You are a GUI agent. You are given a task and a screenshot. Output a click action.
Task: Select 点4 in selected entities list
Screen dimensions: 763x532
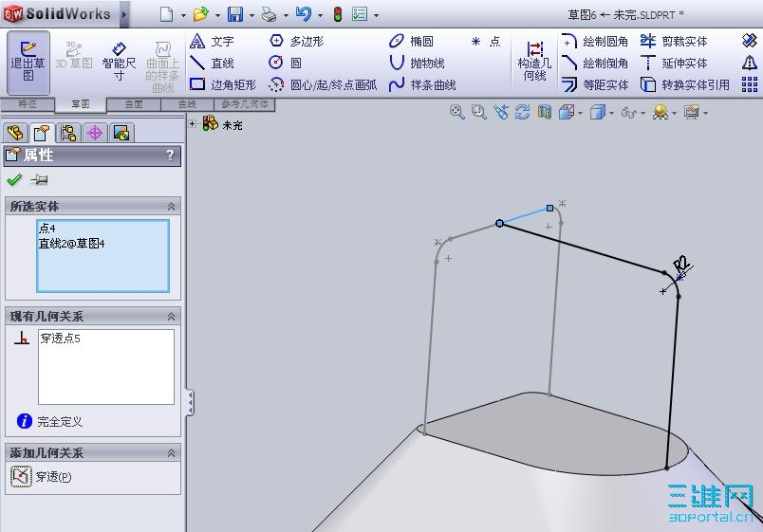tap(47, 229)
